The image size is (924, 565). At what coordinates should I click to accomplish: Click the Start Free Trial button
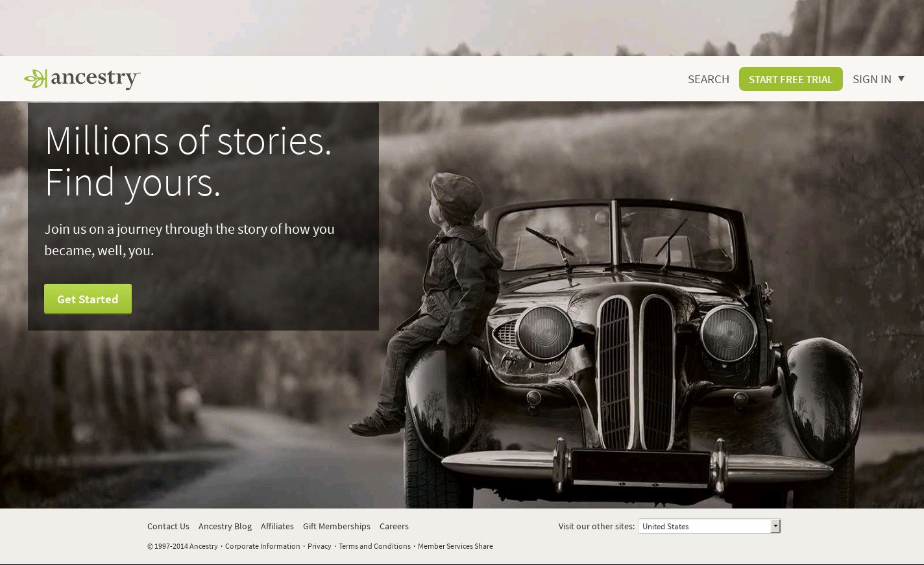pyautogui.click(x=791, y=79)
